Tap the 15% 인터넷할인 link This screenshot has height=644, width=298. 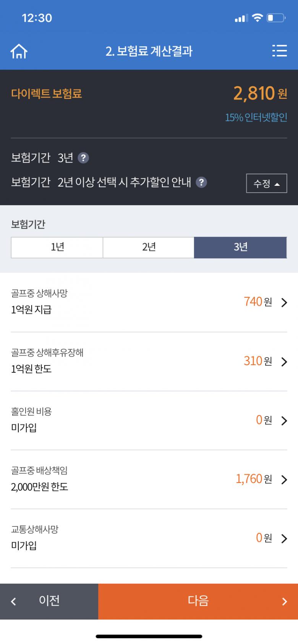256,118
